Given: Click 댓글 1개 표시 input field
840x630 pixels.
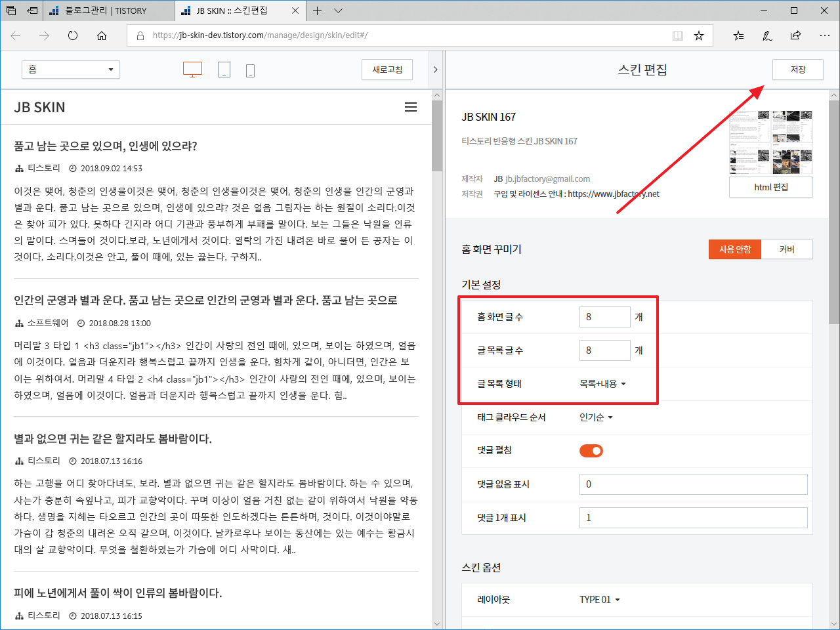Looking at the screenshot, I should [694, 518].
